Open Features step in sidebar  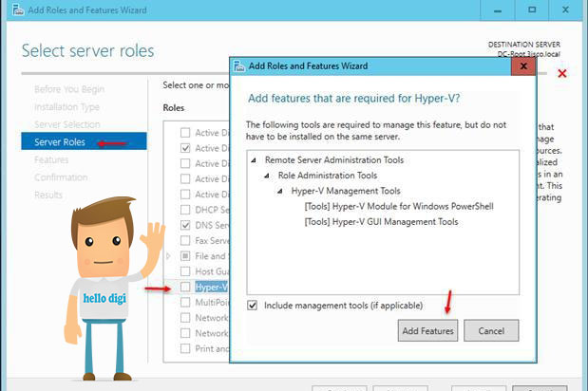tap(51, 160)
